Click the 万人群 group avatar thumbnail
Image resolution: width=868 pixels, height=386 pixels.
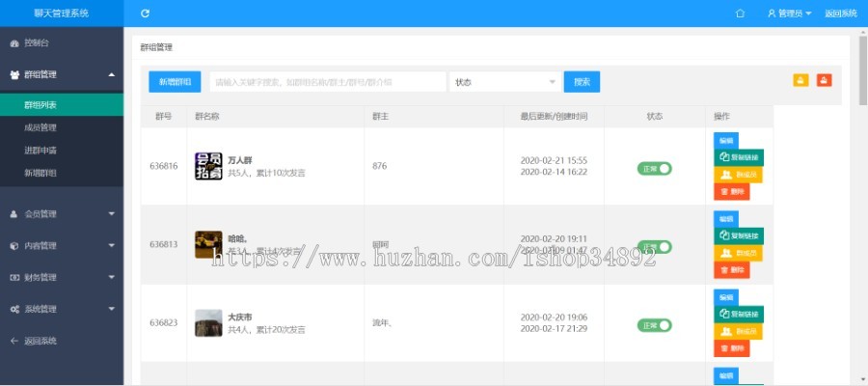pos(208,166)
